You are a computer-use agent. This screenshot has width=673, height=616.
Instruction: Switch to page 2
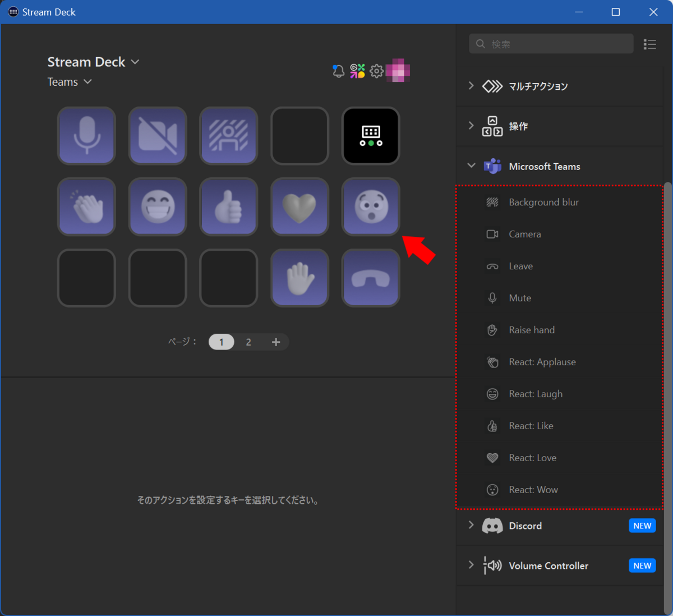tap(248, 342)
